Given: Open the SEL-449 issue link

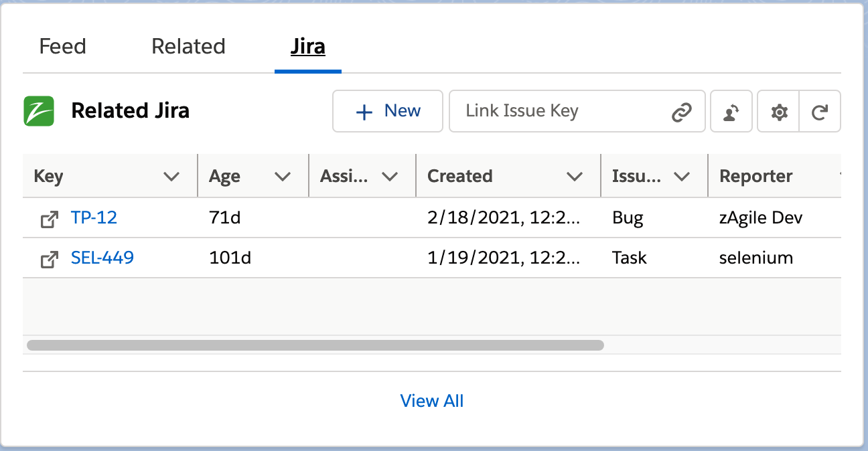Looking at the screenshot, I should pyautogui.click(x=102, y=258).
